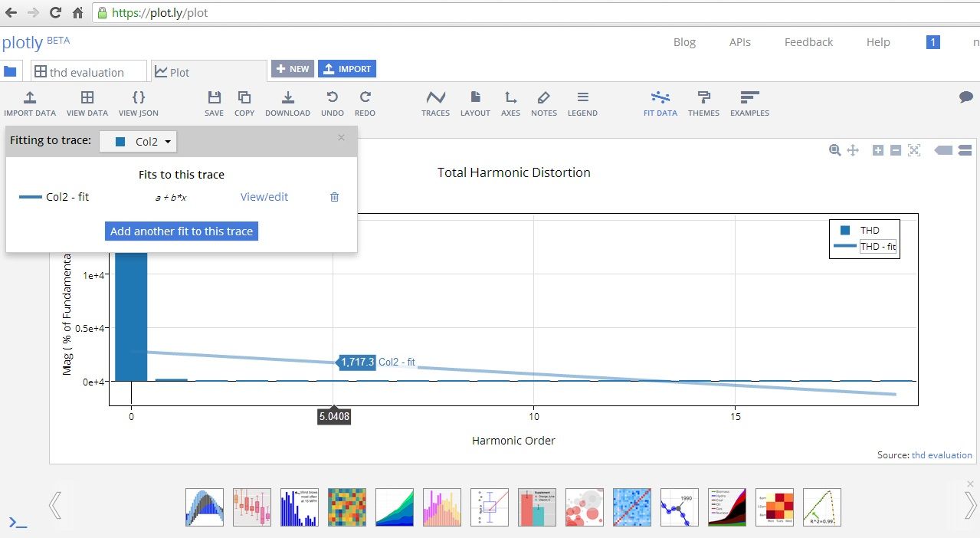980x538 pixels.
Task: Click the zoom mode icon above the chart
Action: (x=834, y=150)
